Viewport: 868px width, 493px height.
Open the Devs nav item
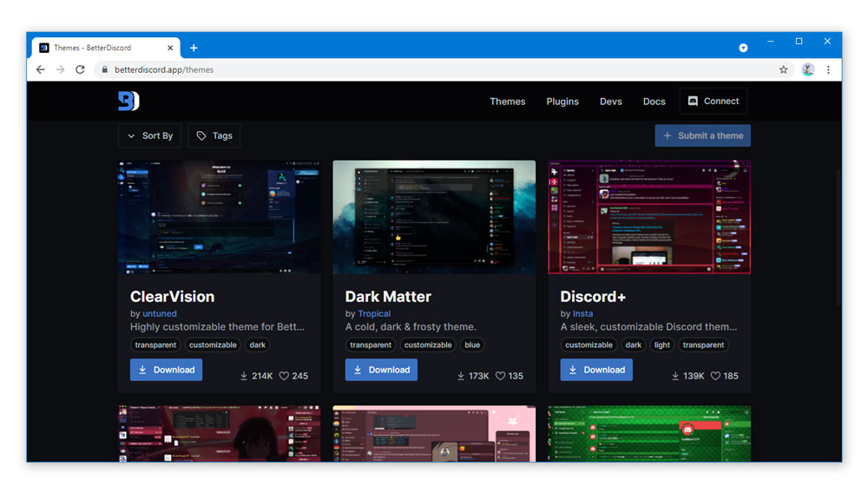point(610,102)
